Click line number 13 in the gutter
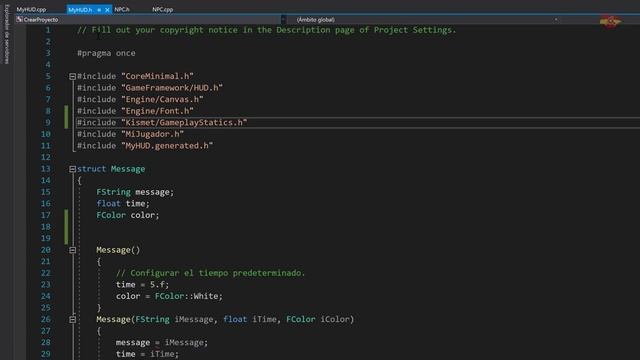The height and width of the screenshot is (360, 640). pyautogui.click(x=45, y=169)
